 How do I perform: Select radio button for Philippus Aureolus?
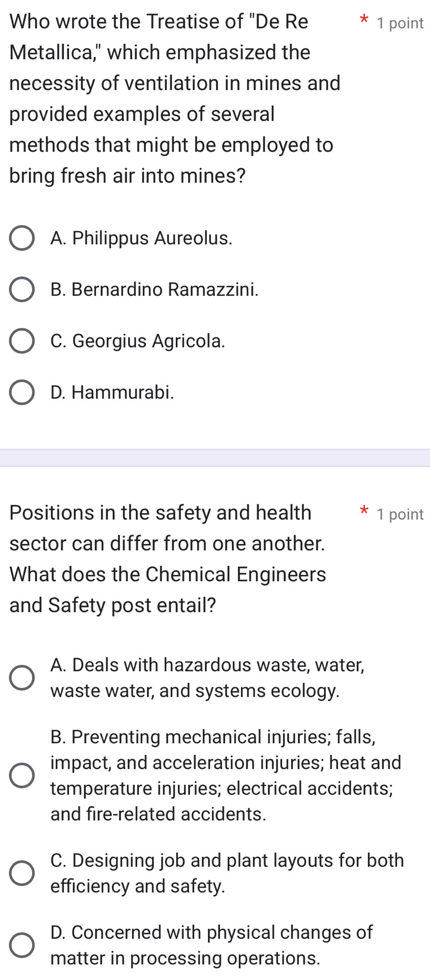click(22, 238)
